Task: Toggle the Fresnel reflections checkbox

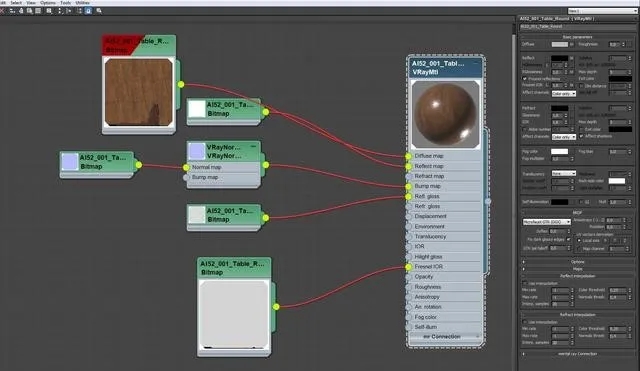Action: [x=524, y=79]
